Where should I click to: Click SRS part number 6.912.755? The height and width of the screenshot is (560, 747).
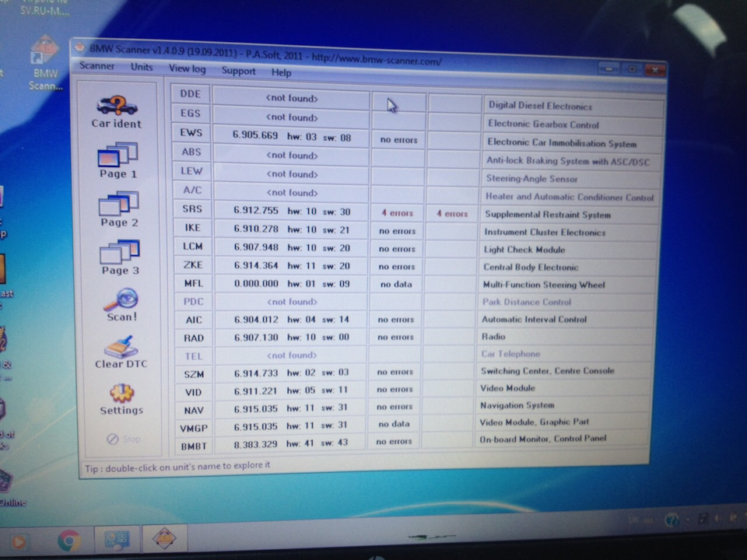click(x=256, y=210)
